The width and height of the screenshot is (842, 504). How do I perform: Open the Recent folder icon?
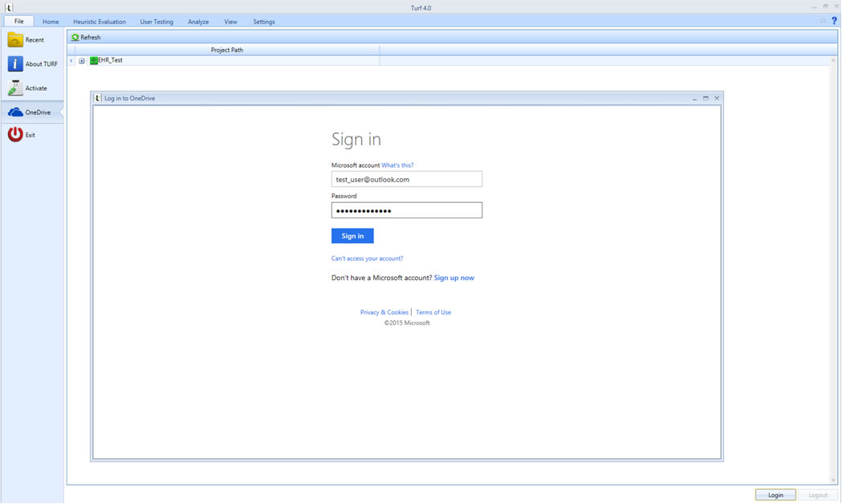pos(15,39)
